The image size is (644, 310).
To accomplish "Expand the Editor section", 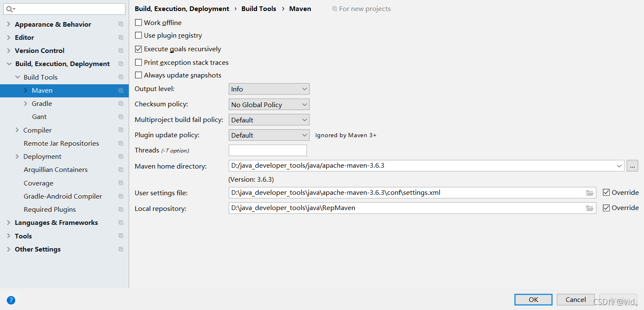I will [8, 37].
